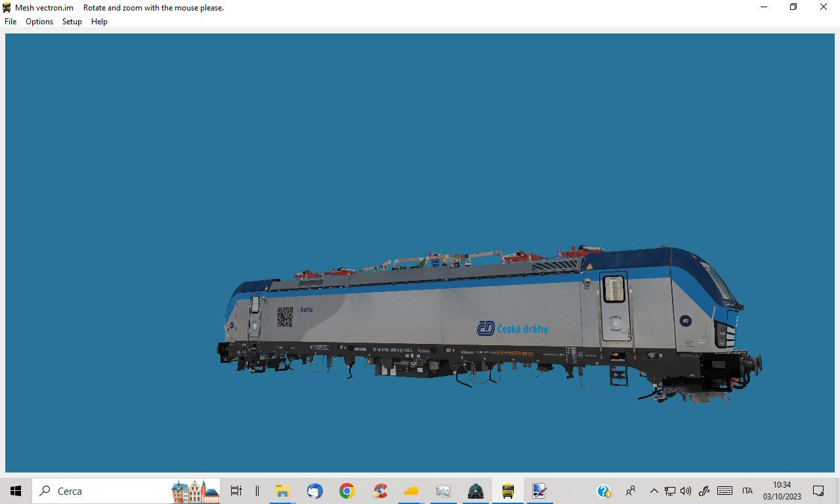Click the Cerca search box
This screenshot has height=504, width=840.
pyautogui.click(x=126, y=491)
